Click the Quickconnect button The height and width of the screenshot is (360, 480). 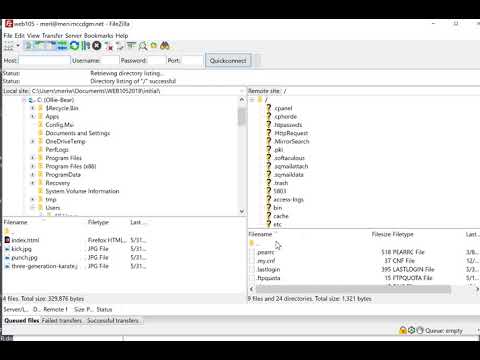pyautogui.click(x=228, y=61)
